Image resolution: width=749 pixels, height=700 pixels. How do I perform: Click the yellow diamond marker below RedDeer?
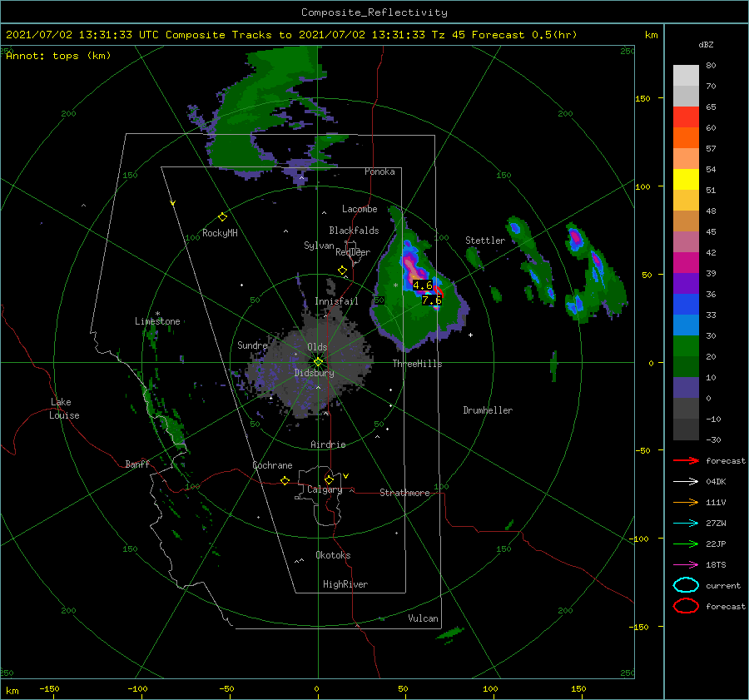[x=342, y=271]
